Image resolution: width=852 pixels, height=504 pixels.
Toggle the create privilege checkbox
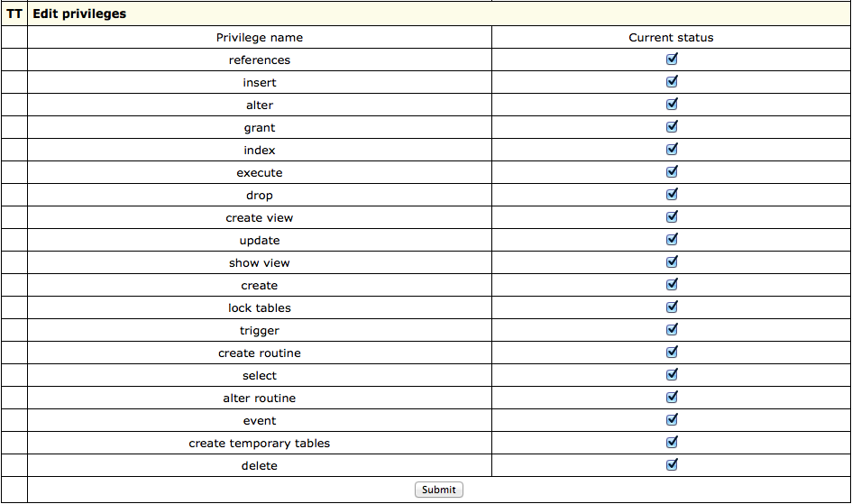pos(672,285)
